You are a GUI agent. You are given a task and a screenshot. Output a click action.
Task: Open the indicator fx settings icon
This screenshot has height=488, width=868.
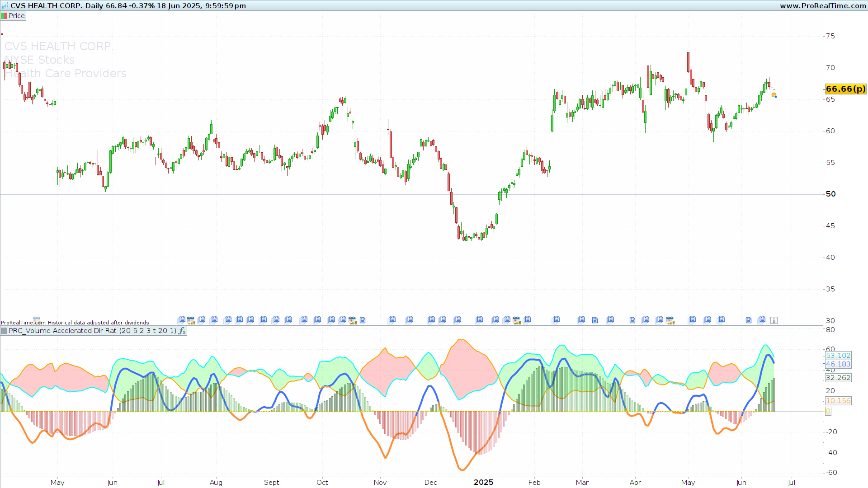click(x=182, y=331)
